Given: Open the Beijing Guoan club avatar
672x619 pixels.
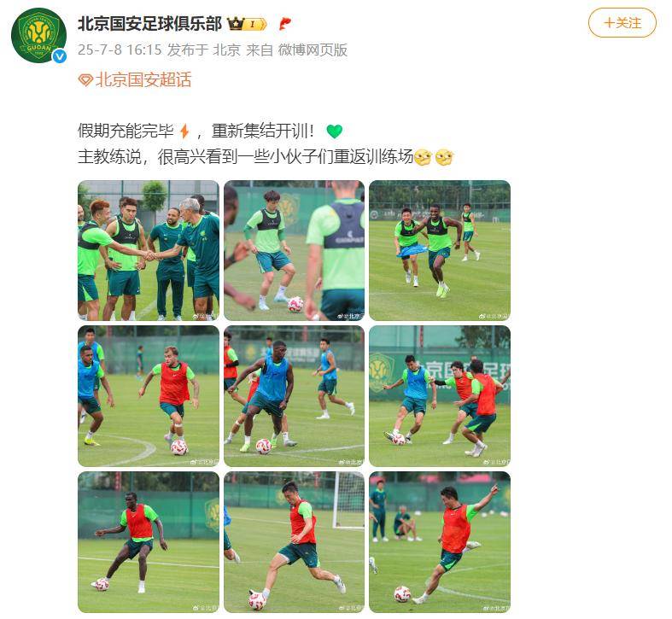Looking at the screenshot, I should coord(38,35).
